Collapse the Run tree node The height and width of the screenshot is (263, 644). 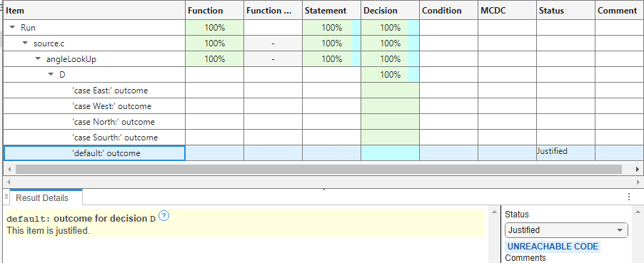point(12,28)
